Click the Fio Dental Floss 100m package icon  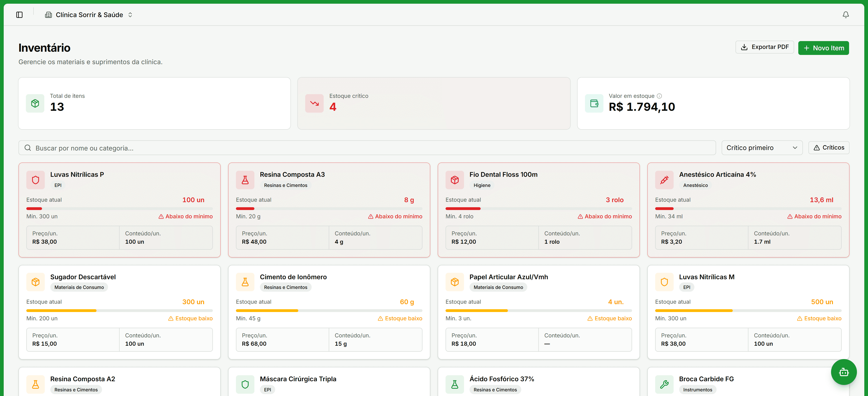click(x=455, y=180)
